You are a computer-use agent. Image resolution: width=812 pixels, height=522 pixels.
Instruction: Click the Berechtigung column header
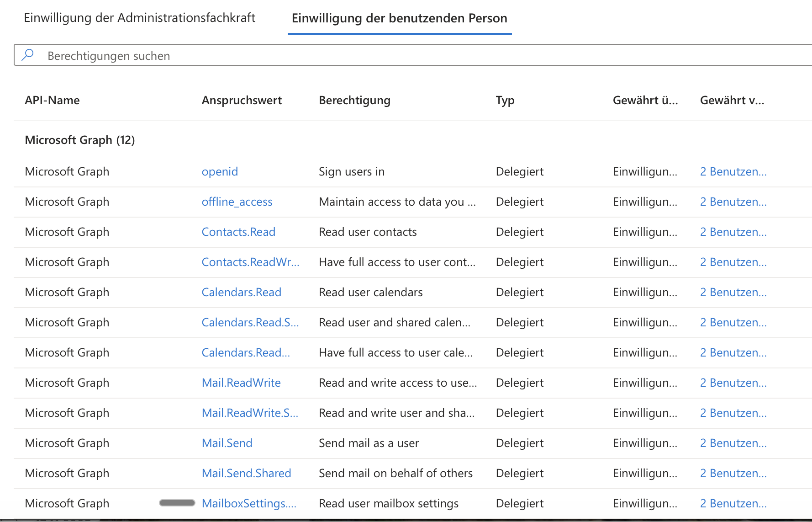click(x=354, y=101)
